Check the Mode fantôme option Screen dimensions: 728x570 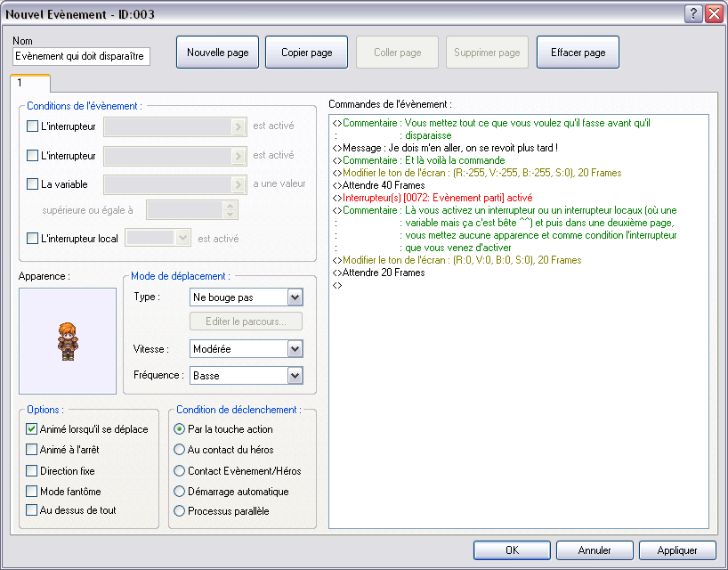click(x=31, y=491)
